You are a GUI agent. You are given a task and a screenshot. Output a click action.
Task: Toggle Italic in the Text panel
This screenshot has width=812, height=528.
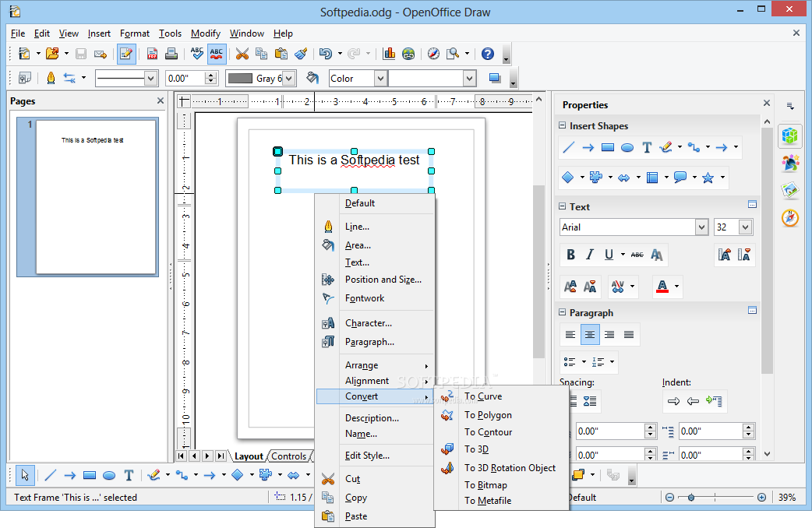[590, 255]
